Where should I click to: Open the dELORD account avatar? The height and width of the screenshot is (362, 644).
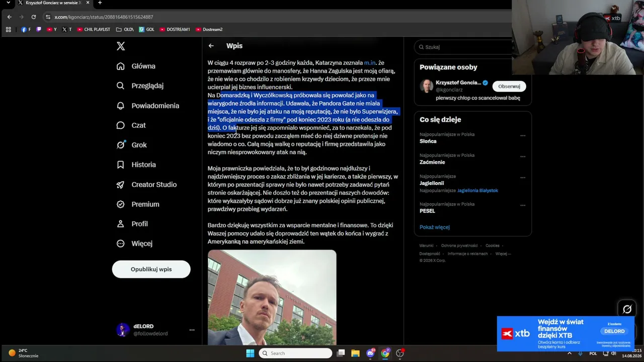click(122, 330)
